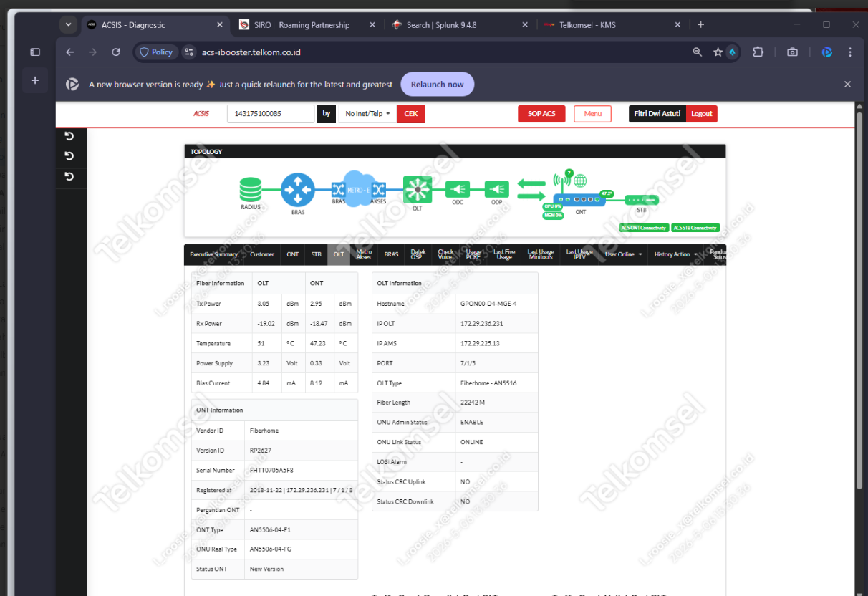Image resolution: width=868 pixels, height=596 pixels.
Task: Open the Metro Akses tab
Action: tap(364, 254)
